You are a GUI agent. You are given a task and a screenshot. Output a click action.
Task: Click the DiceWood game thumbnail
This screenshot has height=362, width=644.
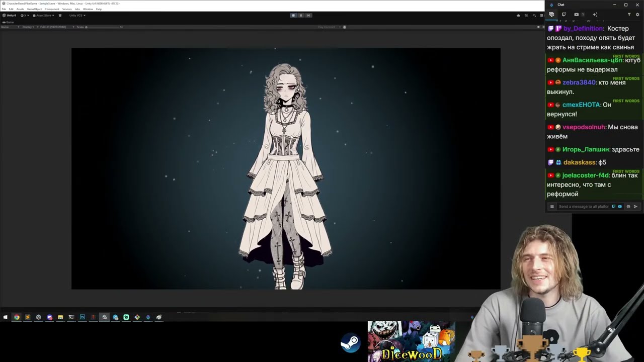(412, 341)
